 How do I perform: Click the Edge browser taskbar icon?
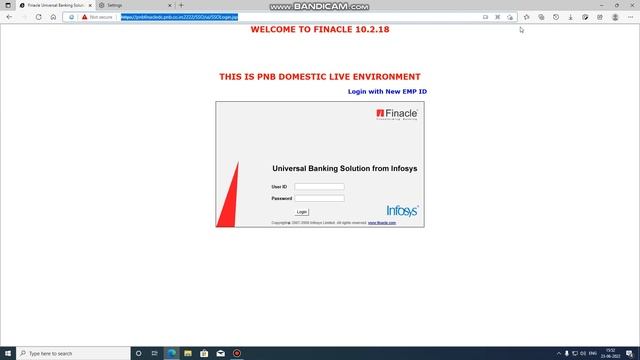(x=171, y=353)
